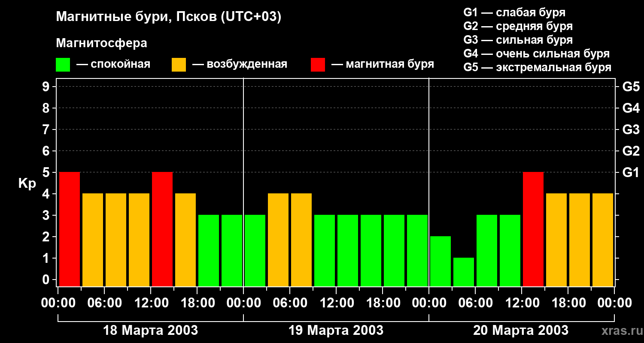Click the last yellow bar on 20 Марта
644x343 pixels.
[603, 240]
